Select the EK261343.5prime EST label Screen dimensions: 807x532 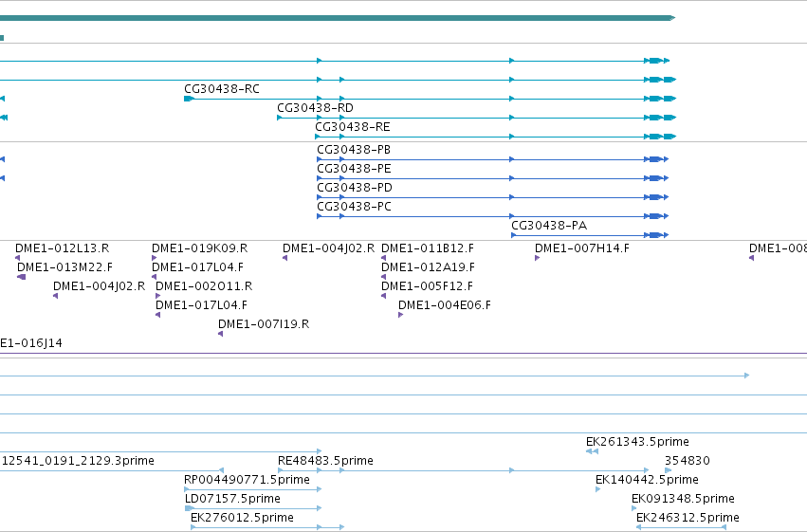click(637, 442)
